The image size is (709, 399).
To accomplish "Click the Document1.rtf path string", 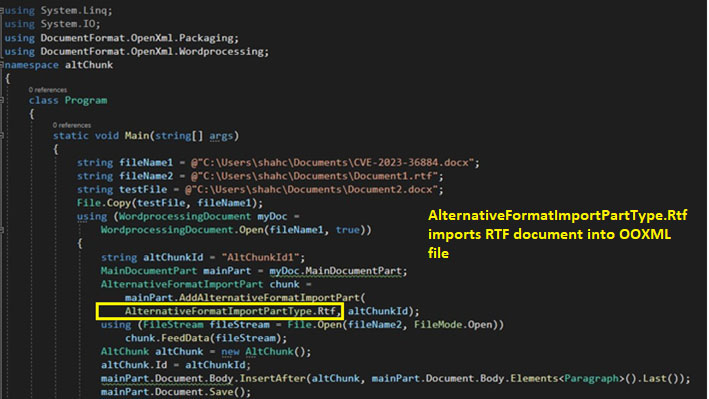I will pos(314,176).
